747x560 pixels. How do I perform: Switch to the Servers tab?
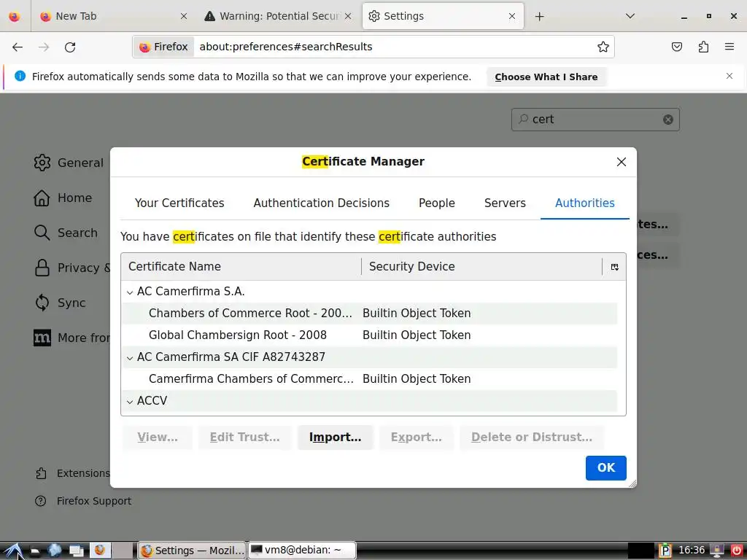505,203
